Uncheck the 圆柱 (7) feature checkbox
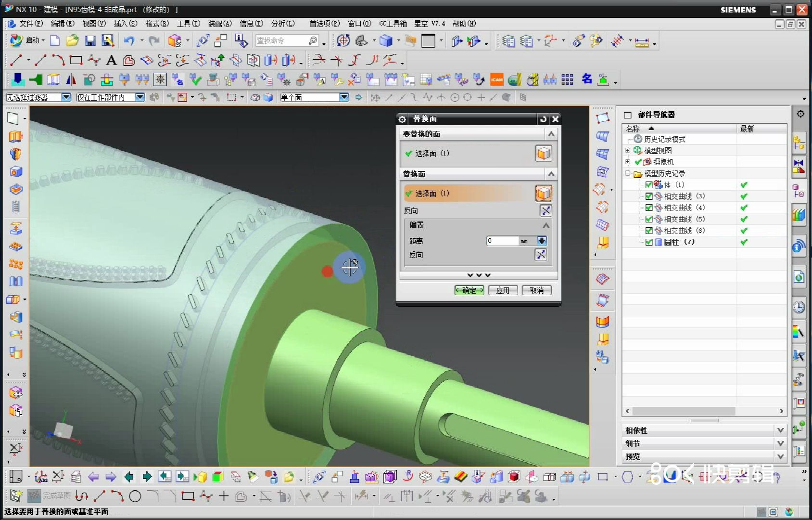 649,242
